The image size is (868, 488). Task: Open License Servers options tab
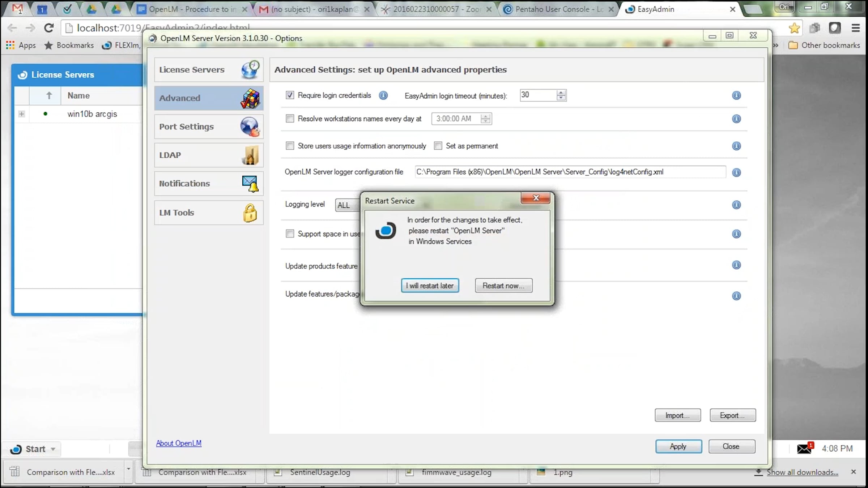209,70
